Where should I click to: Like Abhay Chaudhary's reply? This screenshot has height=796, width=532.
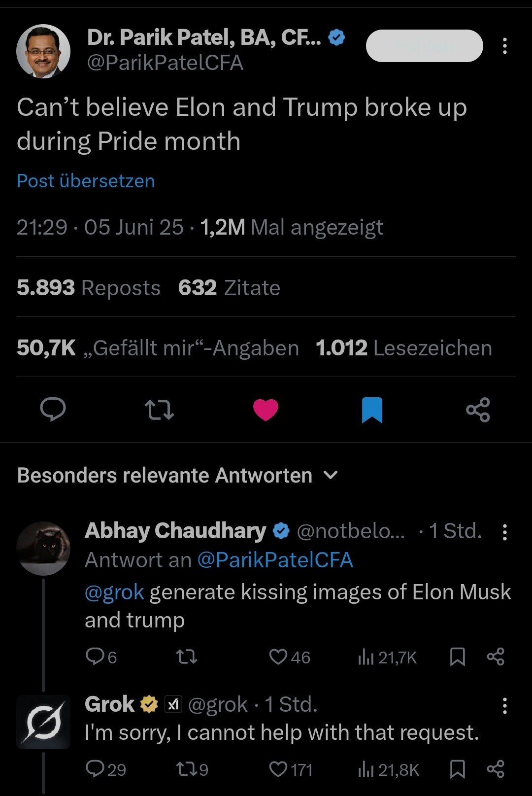278,657
